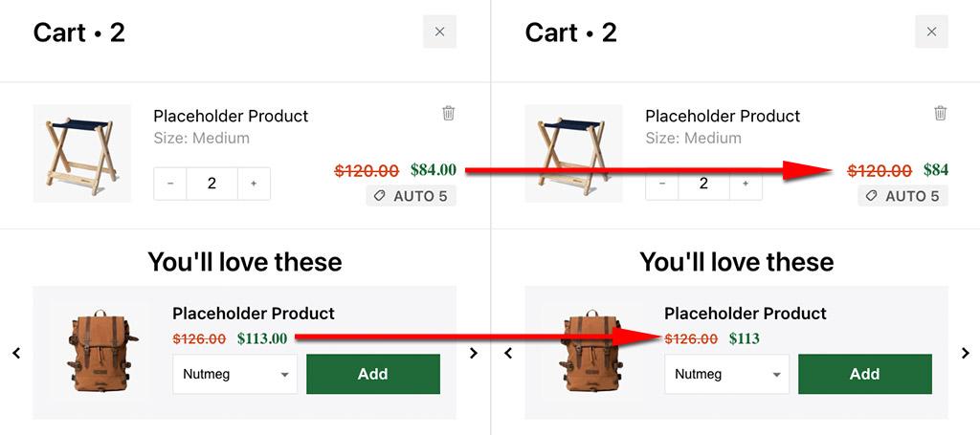Viewport: 980px width, 435px height.
Task: Increase quantity in right cart
Action: [x=746, y=184]
